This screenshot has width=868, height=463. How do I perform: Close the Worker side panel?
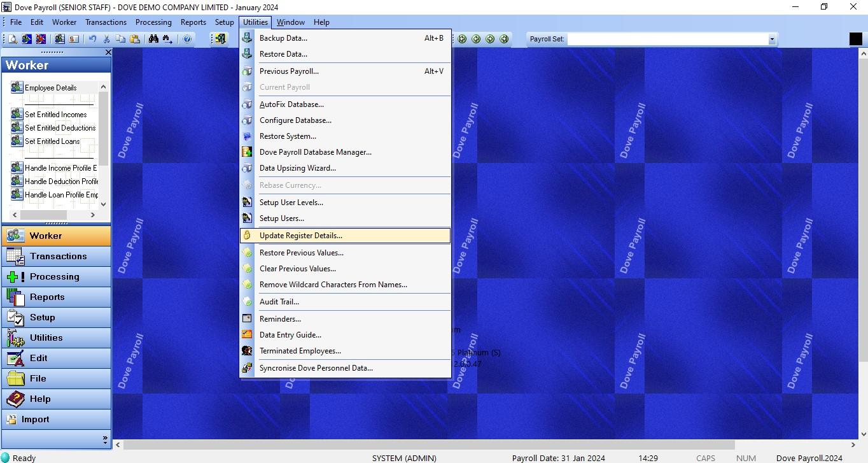click(108, 52)
